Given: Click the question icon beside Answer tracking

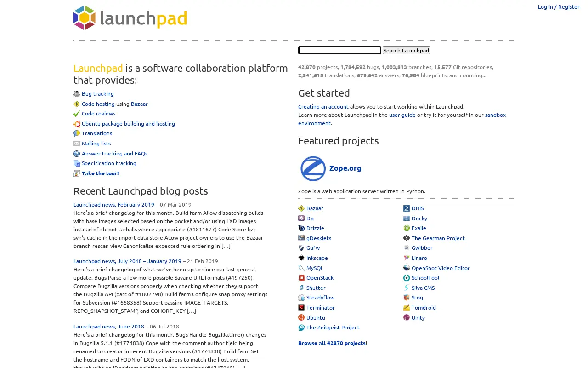Looking at the screenshot, I should [77, 154].
